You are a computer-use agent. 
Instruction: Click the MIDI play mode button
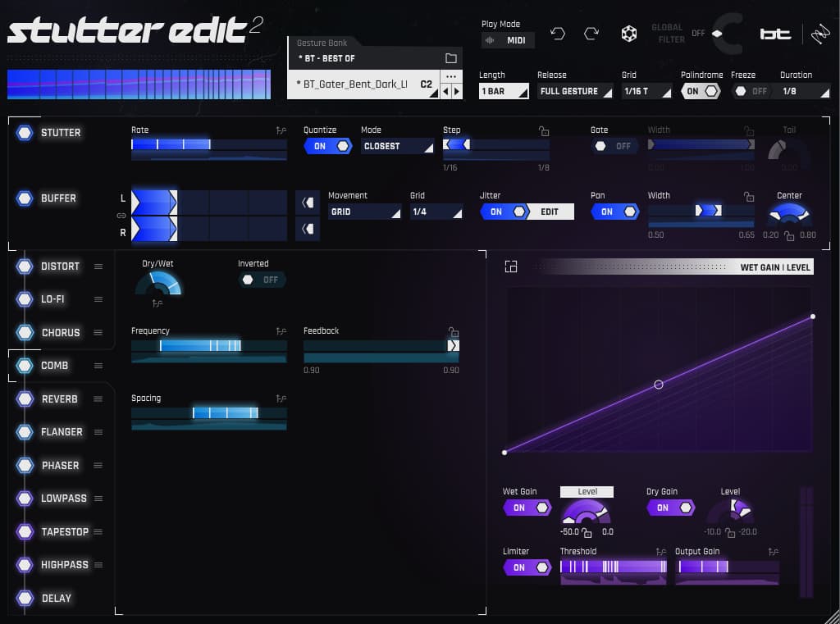point(508,40)
